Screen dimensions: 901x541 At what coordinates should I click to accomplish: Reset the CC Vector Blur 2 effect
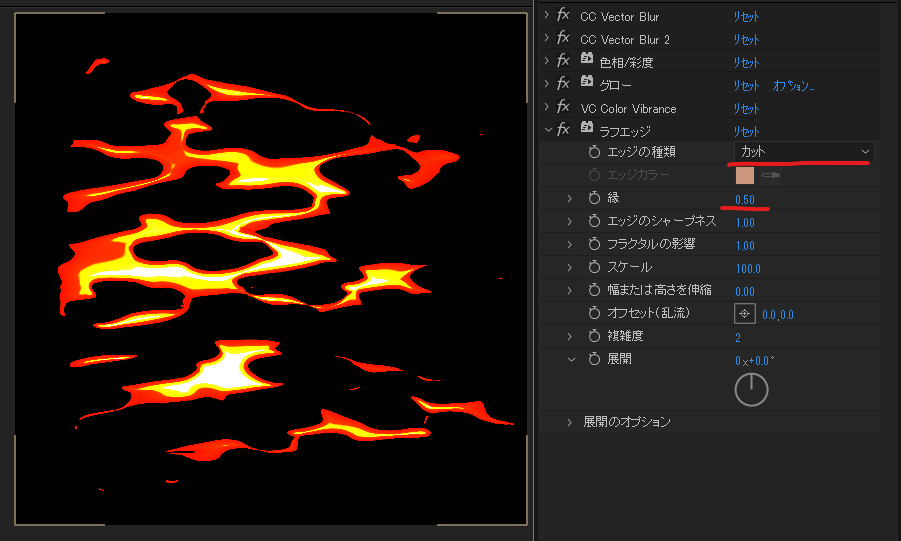click(746, 40)
